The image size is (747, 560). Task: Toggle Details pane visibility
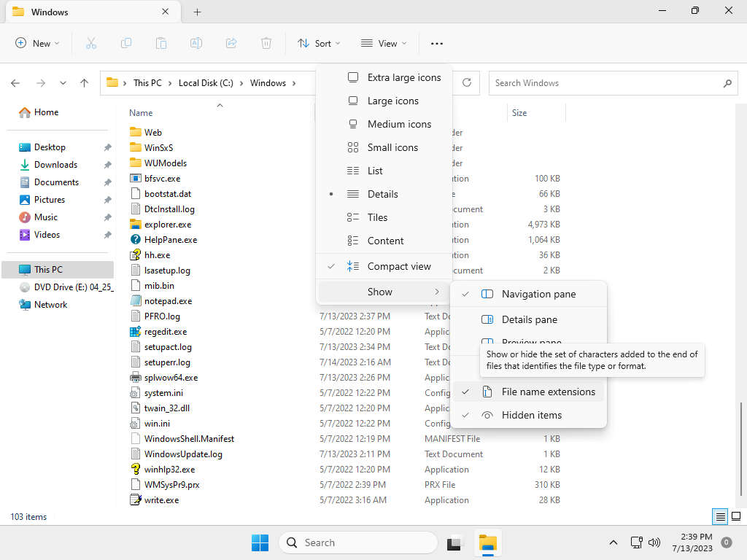528,319
